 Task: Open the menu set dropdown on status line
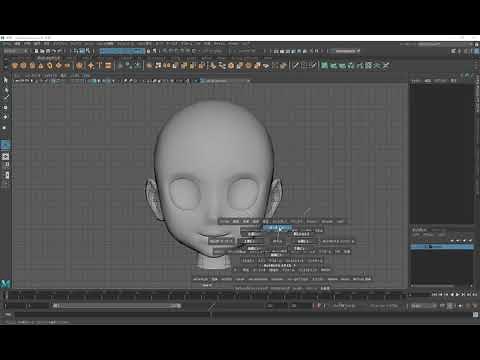(x=15, y=51)
